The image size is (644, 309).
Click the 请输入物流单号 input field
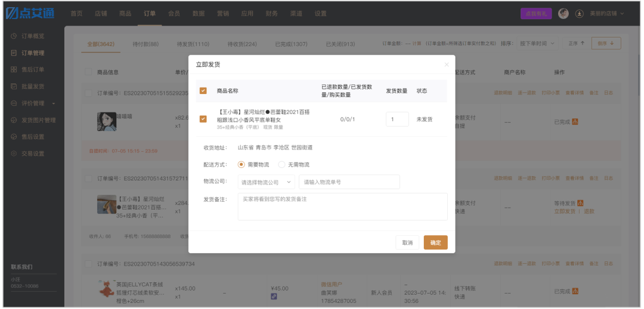point(349,182)
